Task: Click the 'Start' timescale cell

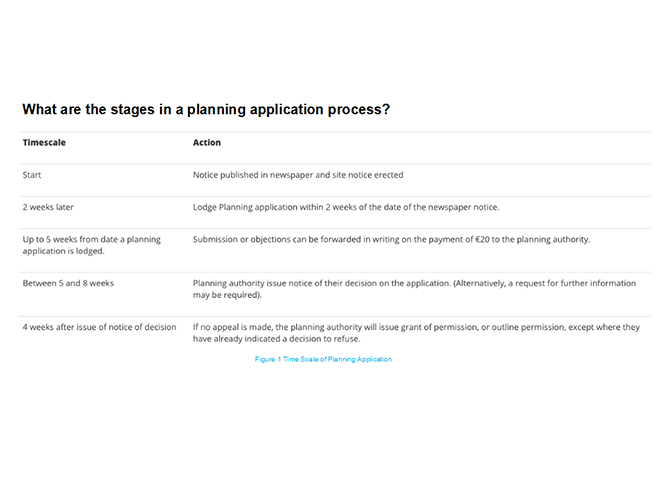Action: (32, 175)
